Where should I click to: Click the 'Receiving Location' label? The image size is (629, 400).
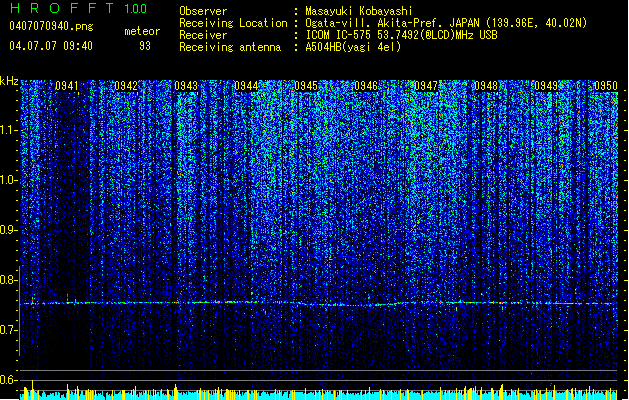tap(233, 23)
